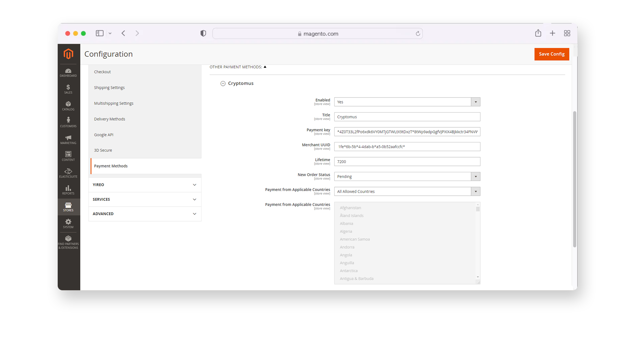Click the Title input field
The width and height of the screenshot is (644, 362).
407,117
